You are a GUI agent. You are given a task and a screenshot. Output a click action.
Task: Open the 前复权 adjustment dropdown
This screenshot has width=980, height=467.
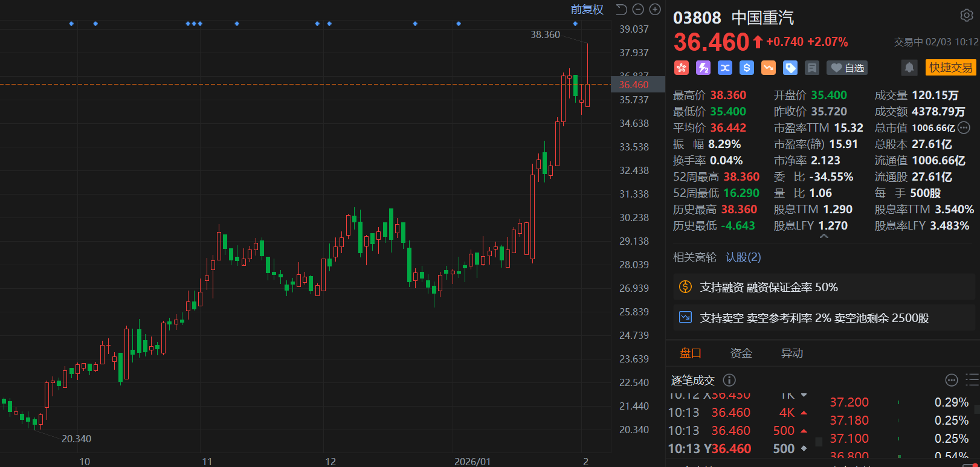[x=587, y=9]
